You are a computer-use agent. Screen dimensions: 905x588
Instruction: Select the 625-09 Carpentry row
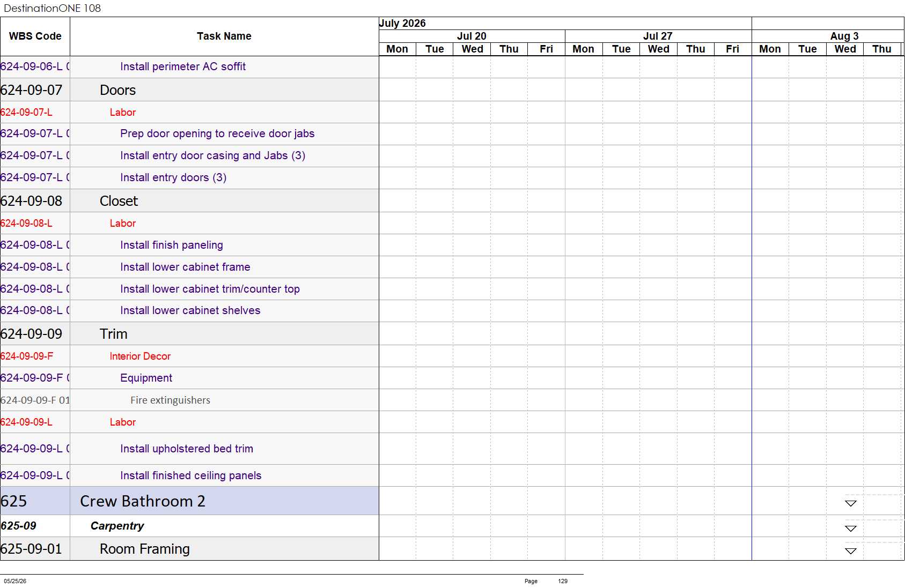point(189,526)
